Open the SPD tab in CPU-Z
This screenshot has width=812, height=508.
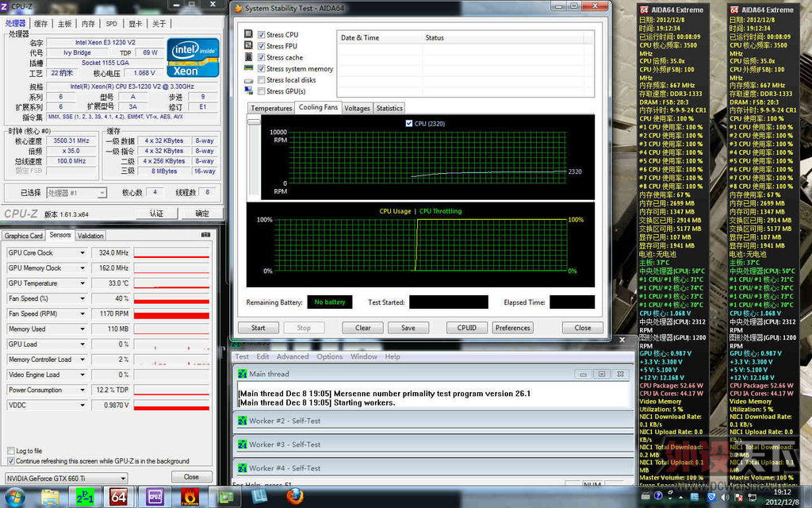tap(111, 24)
